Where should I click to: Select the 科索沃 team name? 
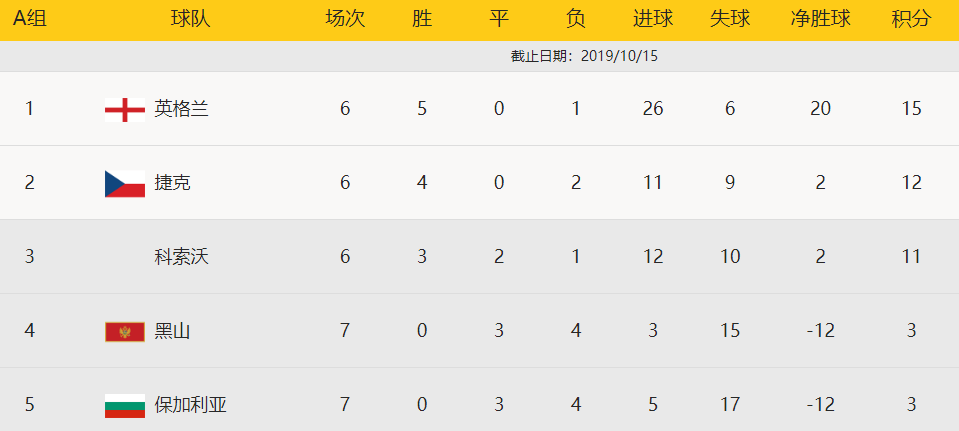[182, 257]
